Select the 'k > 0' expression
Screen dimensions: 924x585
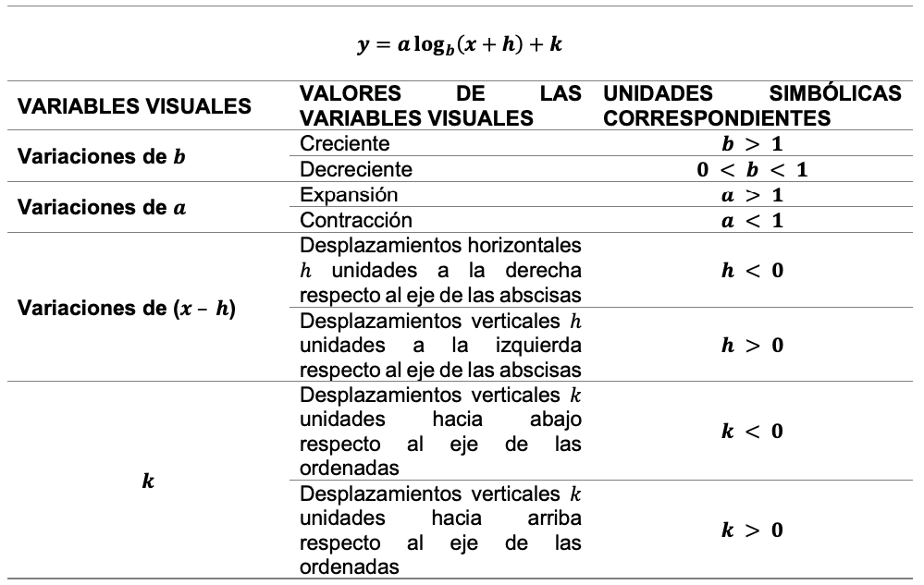pos(751,530)
